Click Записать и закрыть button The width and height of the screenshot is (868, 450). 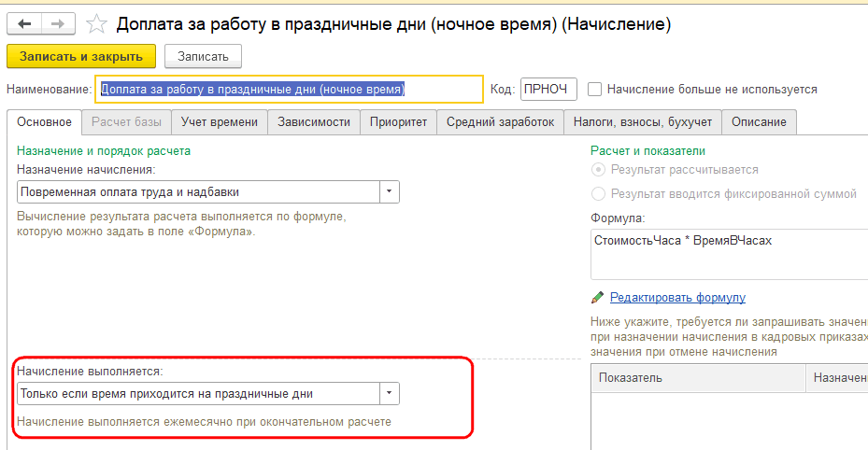tap(81, 56)
